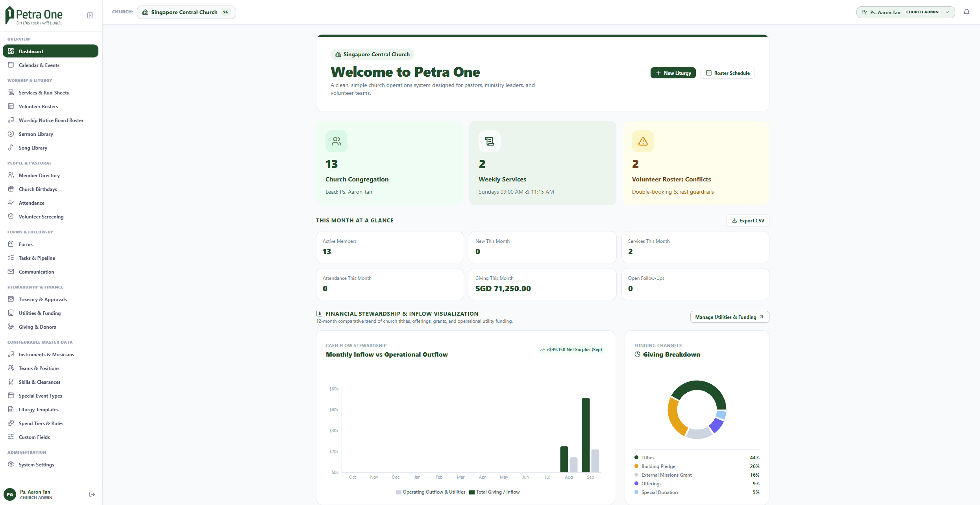Open Instruments & Musicians
The image size is (980, 505).
click(x=50, y=354)
